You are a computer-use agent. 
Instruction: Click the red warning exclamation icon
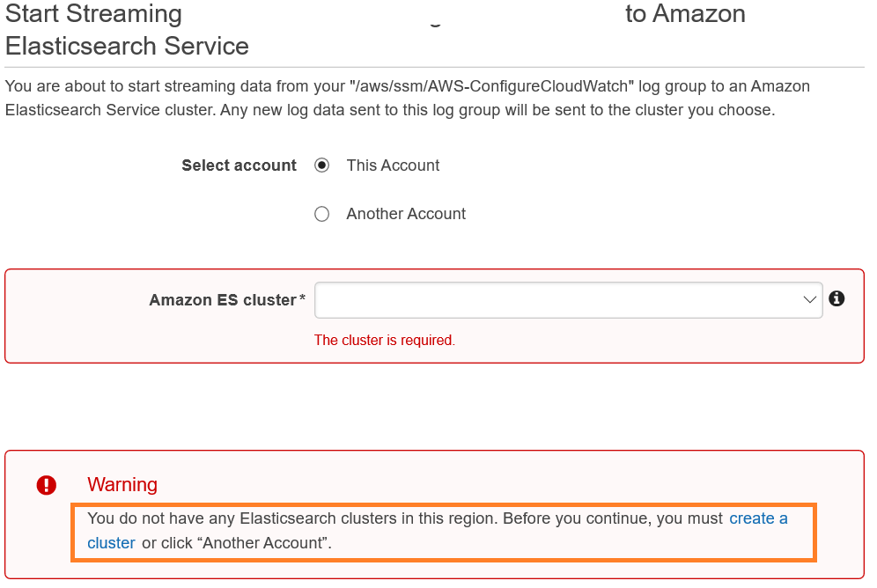click(47, 485)
